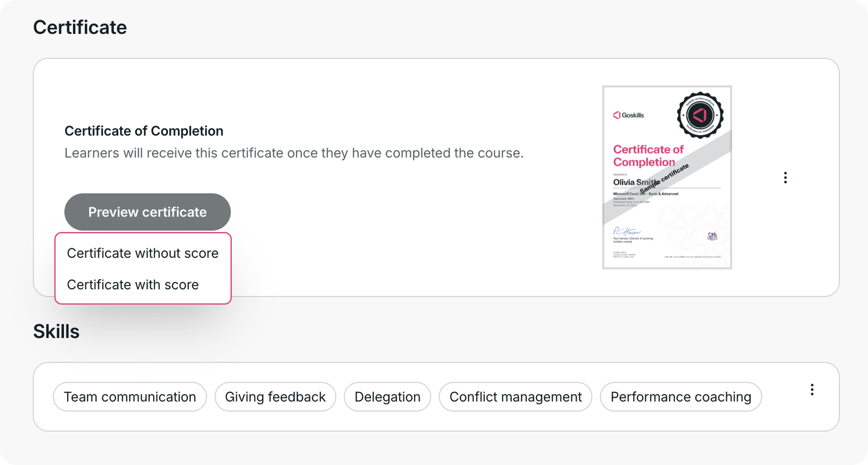Viewport: 868px width, 465px height.
Task: Choose Certificate with score option
Action: (x=133, y=285)
